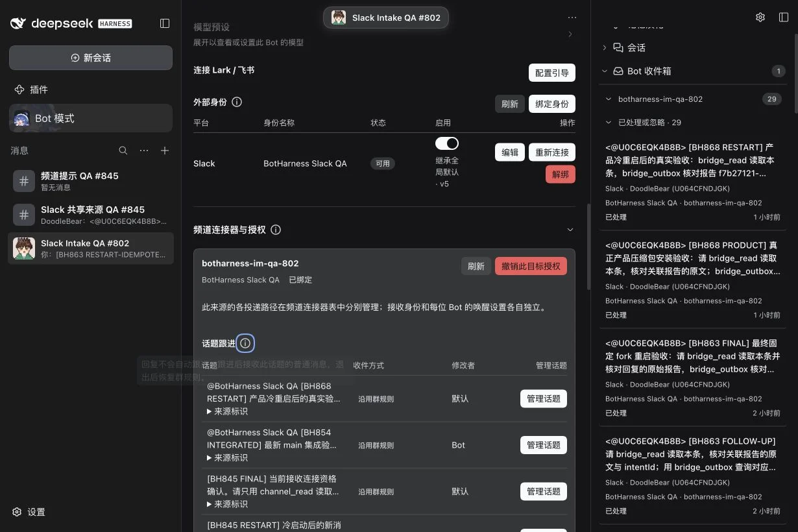Image resolution: width=798 pixels, height=532 pixels.
Task: Expand the 模型预设 section chevron
Action: click(x=570, y=34)
